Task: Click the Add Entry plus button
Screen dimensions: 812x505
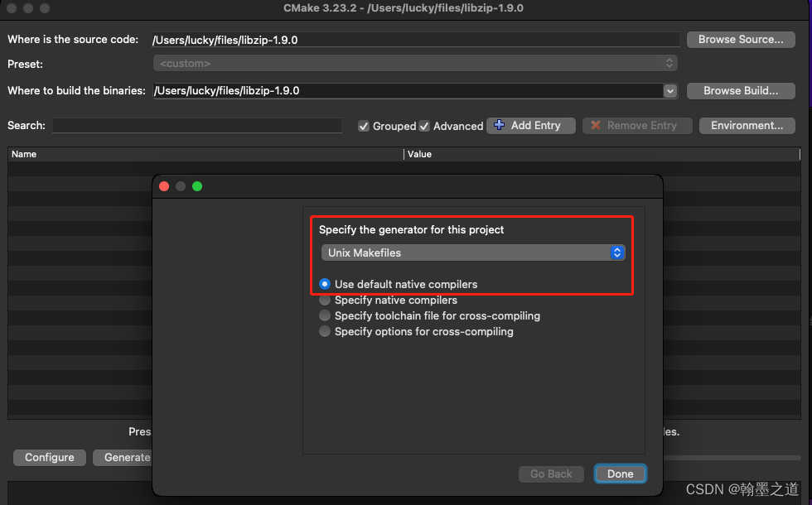Action: click(x=531, y=126)
